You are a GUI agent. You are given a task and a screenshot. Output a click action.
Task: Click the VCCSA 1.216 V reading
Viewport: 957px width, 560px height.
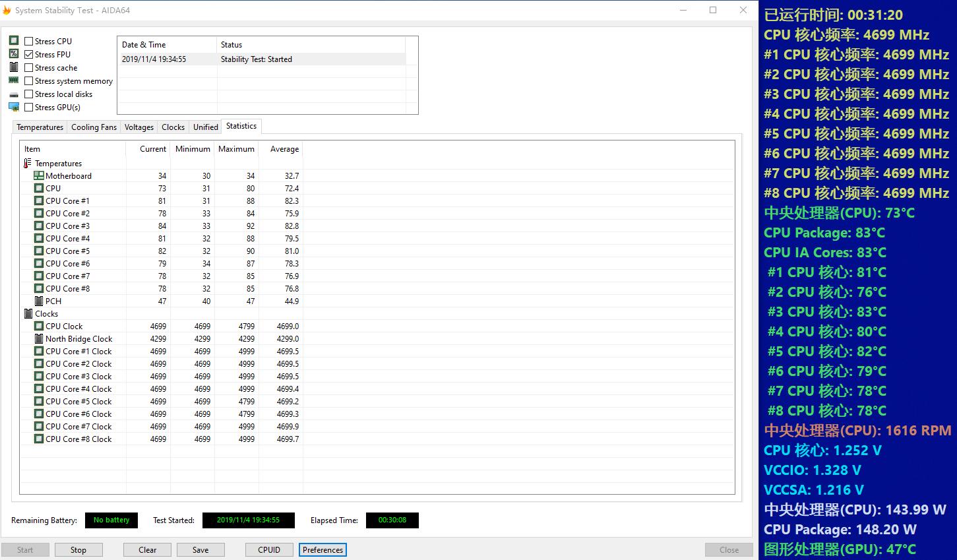tap(814, 490)
